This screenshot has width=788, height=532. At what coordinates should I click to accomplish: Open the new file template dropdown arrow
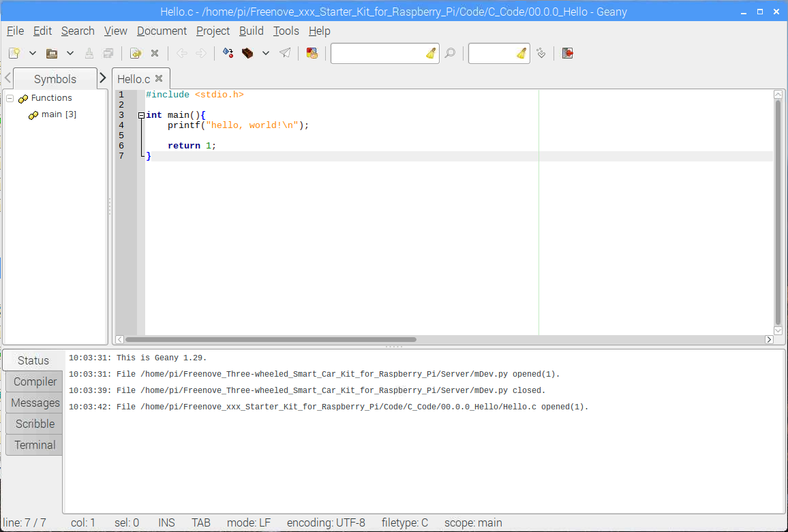coord(32,53)
